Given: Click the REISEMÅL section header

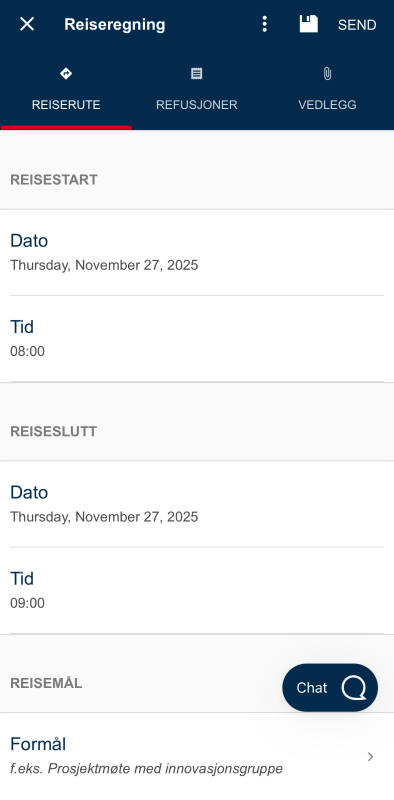Looking at the screenshot, I should [x=46, y=683].
